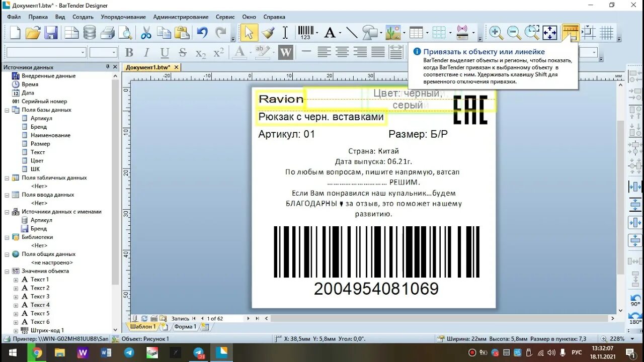This screenshot has height=362, width=644.
Task: Toggle superscript formatting
Action: pos(218,52)
